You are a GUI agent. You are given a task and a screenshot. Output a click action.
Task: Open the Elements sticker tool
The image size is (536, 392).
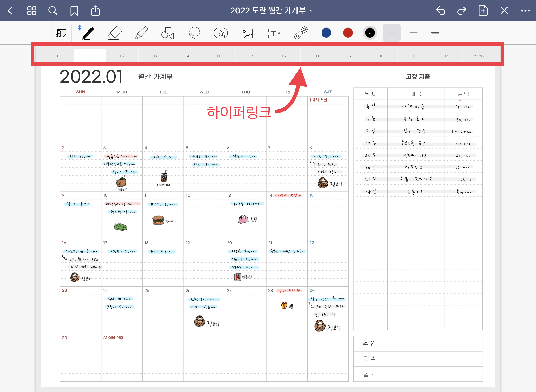tap(221, 33)
